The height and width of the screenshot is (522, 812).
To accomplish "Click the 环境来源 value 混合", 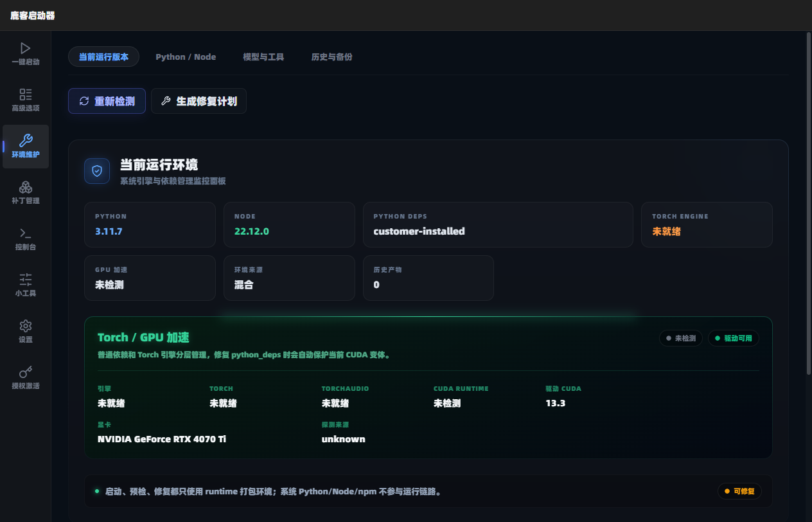I will click(244, 285).
